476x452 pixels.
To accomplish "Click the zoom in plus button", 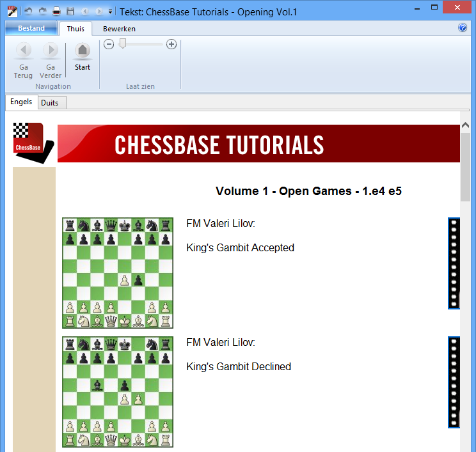I will [171, 44].
